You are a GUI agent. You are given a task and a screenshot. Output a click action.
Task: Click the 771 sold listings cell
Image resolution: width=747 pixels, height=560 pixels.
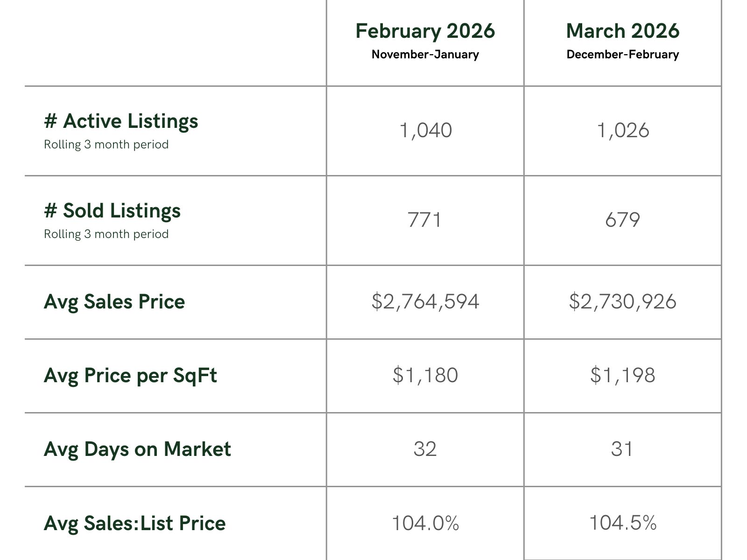(424, 220)
